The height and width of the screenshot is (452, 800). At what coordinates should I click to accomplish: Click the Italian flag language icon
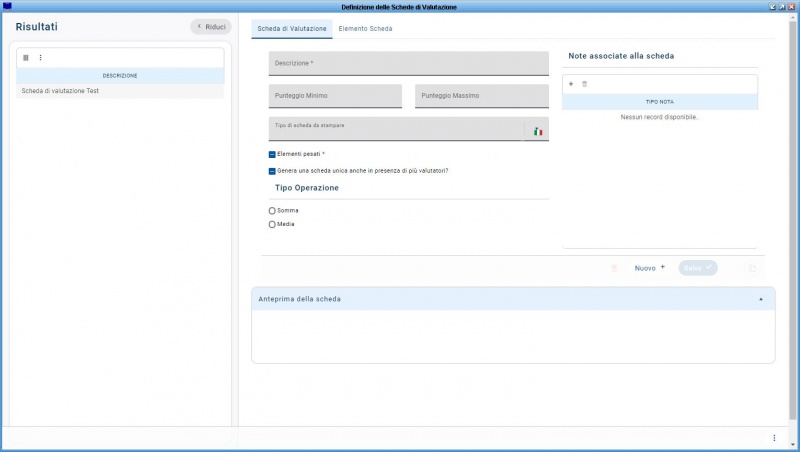[537, 131]
